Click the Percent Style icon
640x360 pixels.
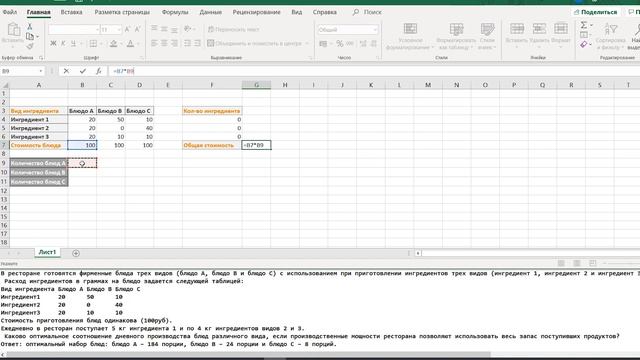(340, 43)
